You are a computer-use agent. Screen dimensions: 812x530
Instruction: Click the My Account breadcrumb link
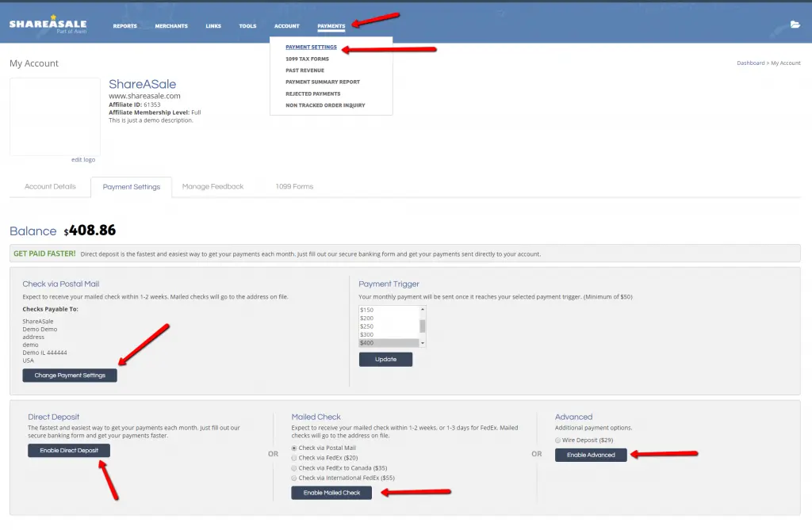(786, 63)
